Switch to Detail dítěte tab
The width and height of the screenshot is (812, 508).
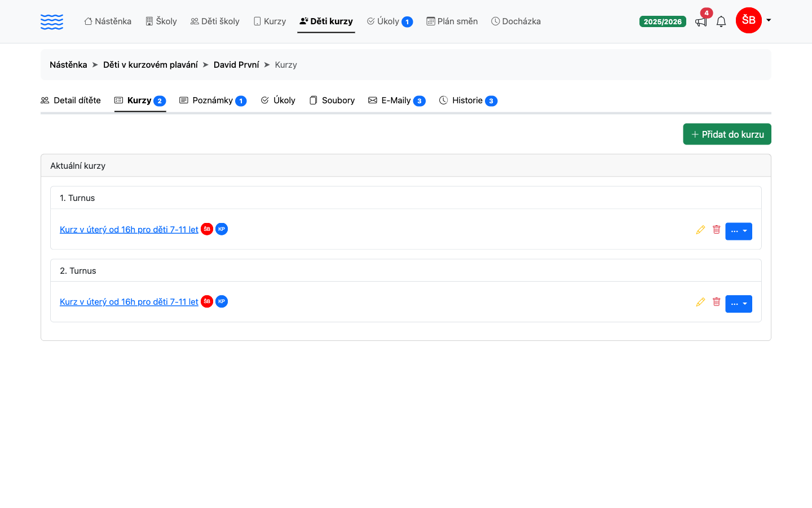[70, 100]
